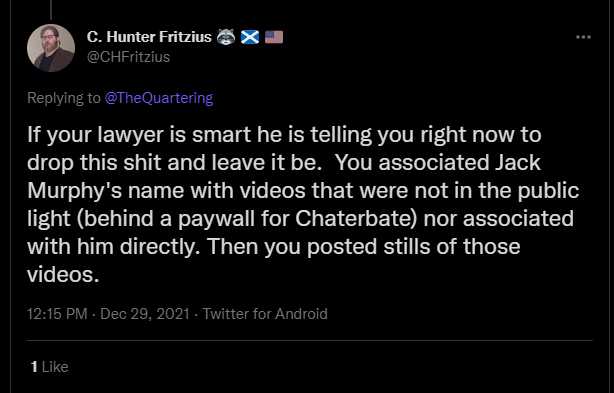Click the thread connector line above avatar
This screenshot has height=393, width=614.
(51, 9)
